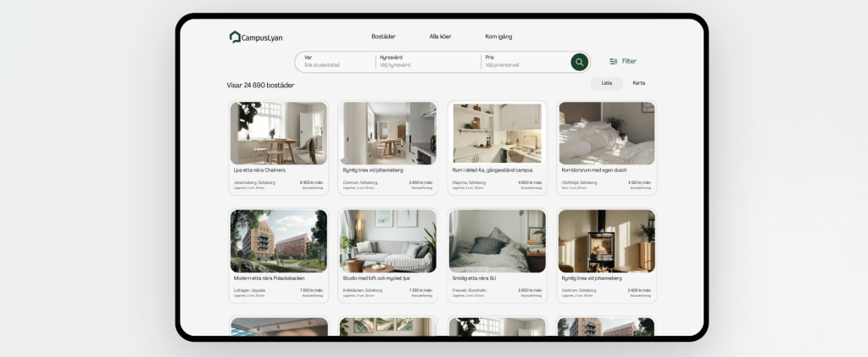
Task: Open Modern etta nära Polacksbacken listing
Action: click(269, 278)
